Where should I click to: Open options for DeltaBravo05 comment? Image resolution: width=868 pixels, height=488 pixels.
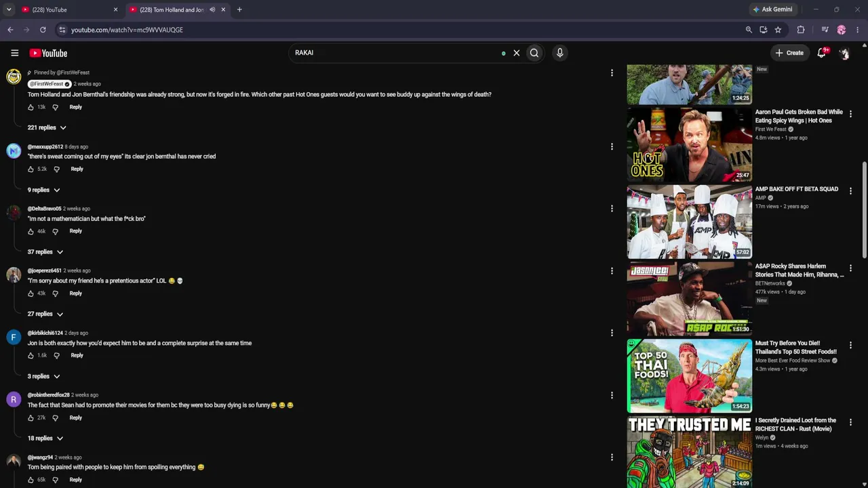tap(612, 209)
